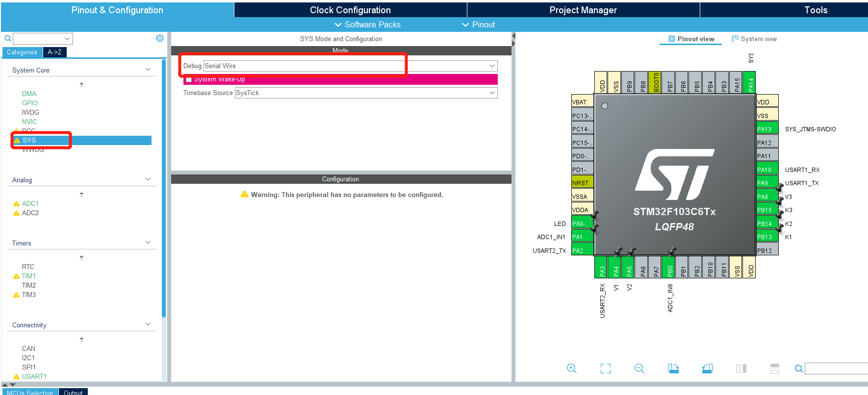Select the Pinout & Configuration tab
This screenshot has width=868, height=395.
tap(117, 10)
